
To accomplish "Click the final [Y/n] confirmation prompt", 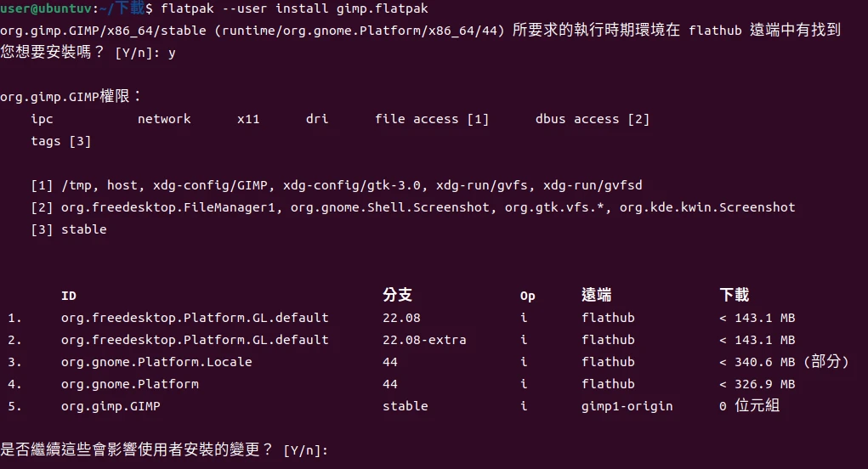I will pos(305,449).
